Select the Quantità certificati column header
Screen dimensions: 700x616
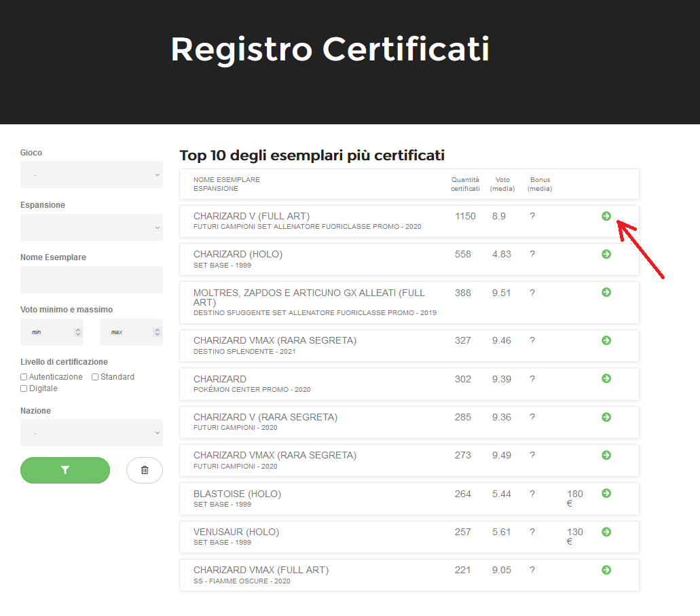point(465,184)
